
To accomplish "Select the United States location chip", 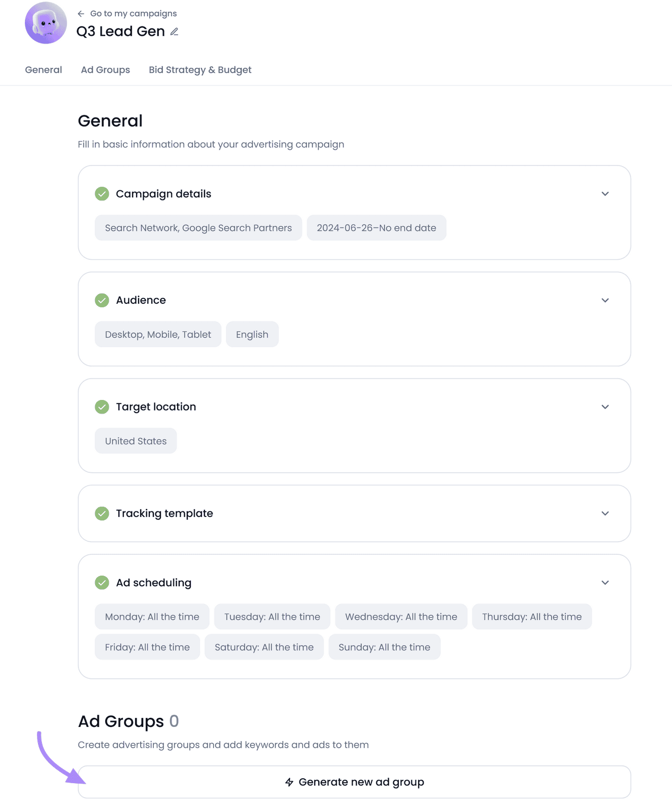I will click(x=135, y=440).
